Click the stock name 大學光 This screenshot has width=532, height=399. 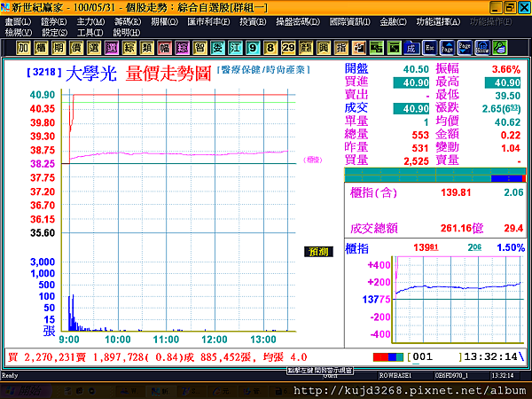tap(91, 74)
